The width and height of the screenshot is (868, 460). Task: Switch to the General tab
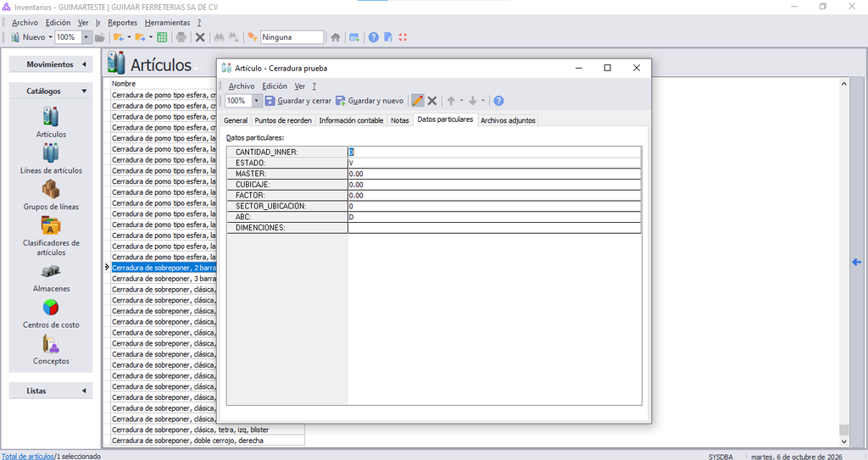[x=236, y=120]
